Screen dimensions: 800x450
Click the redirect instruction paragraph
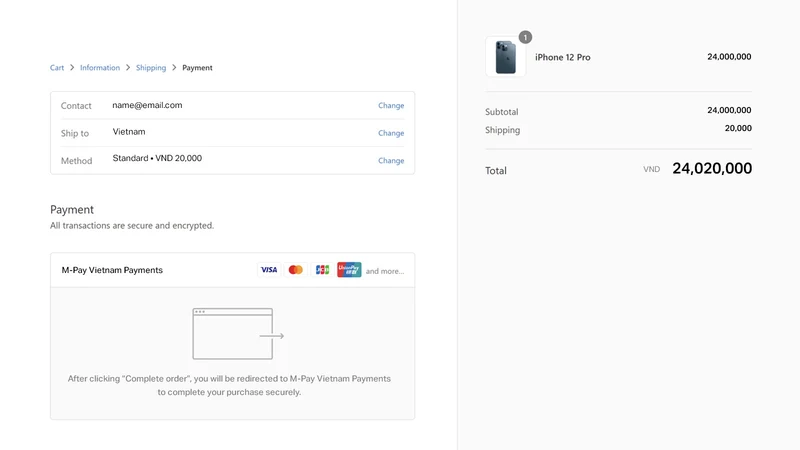pyautogui.click(x=229, y=385)
